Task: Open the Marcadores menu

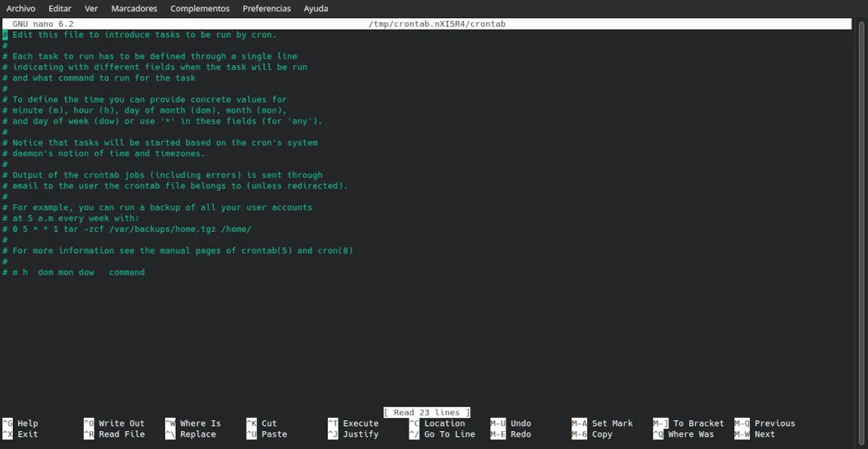Action: click(135, 9)
